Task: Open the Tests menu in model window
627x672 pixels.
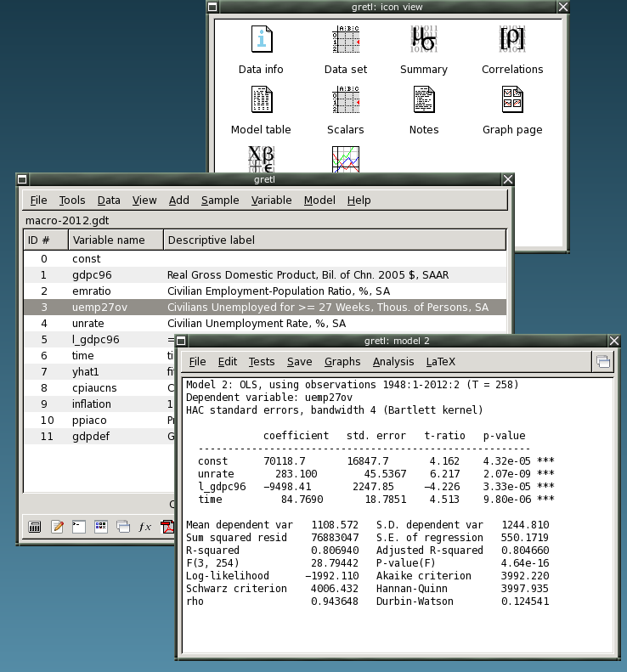Action: pos(262,362)
